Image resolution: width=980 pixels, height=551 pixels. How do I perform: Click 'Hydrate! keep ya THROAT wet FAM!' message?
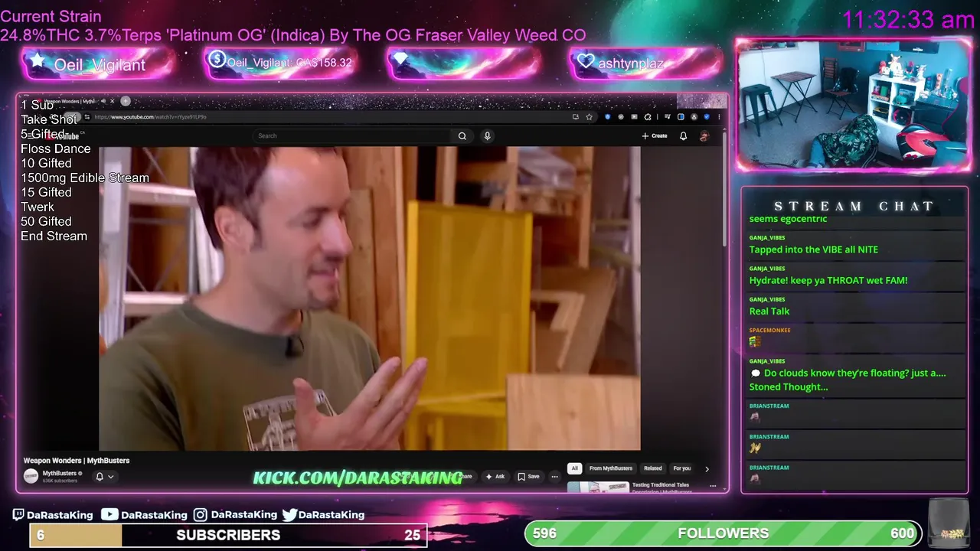click(828, 280)
